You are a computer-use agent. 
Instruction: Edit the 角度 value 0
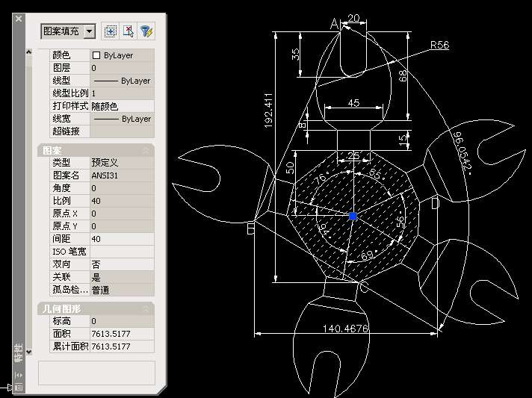click(122, 188)
